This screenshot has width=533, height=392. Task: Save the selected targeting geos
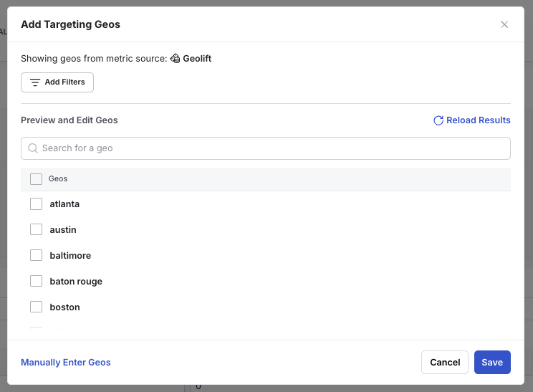point(492,363)
